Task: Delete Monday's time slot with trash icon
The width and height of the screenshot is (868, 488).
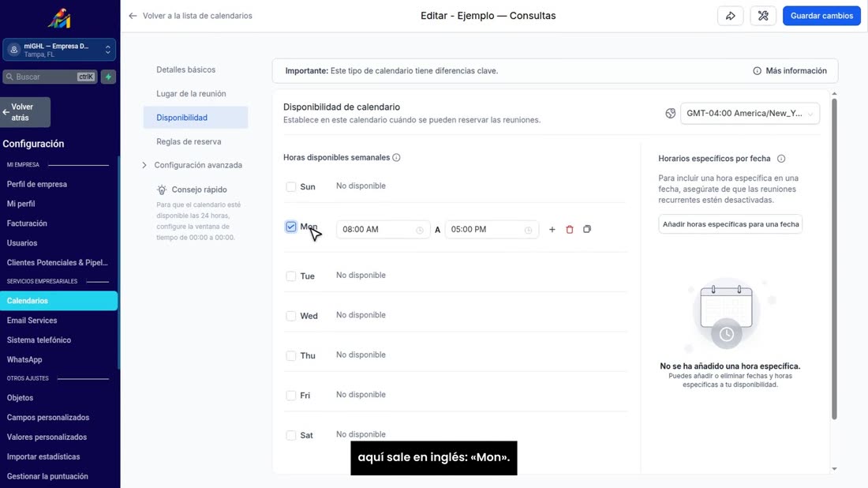Action: (x=570, y=229)
